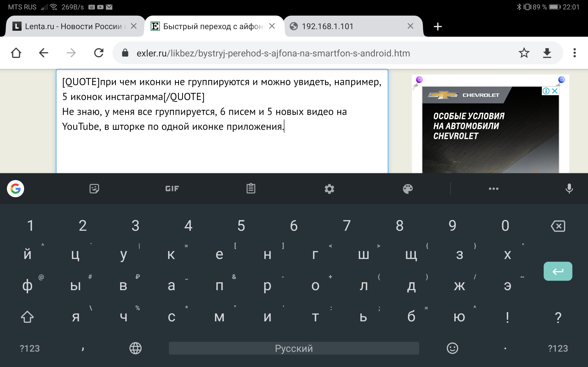
Task: Switch to left ?123 symbols layout
Action: (30, 348)
